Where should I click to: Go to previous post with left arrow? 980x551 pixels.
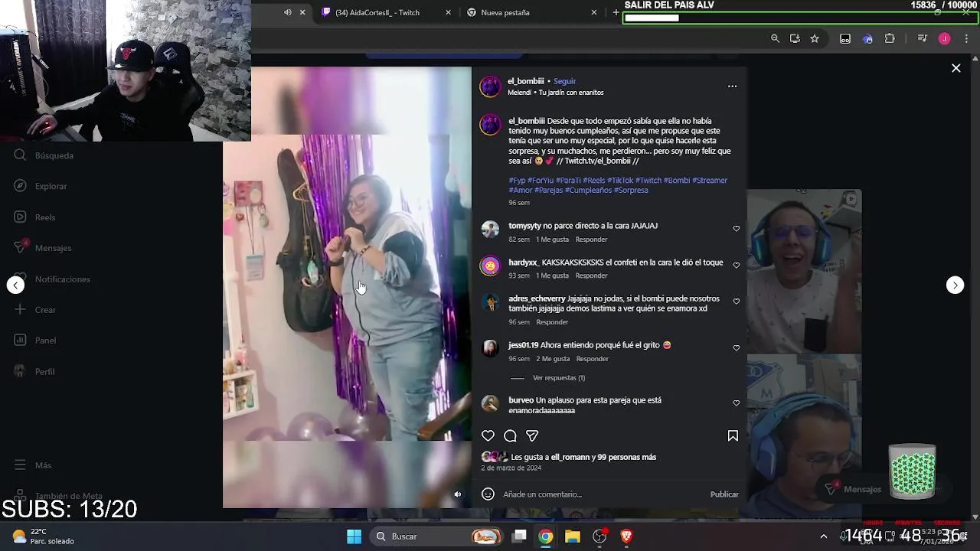(16, 285)
